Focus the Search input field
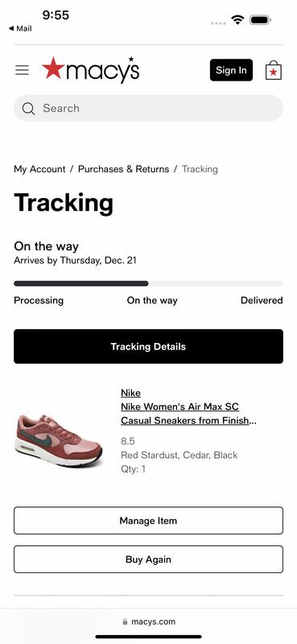Screen dimensions: 297x644 click(x=148, y=109)
